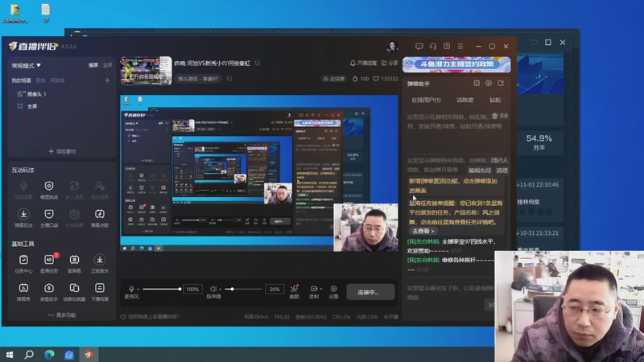Open the 主播口令 icon
The width and height of the screenshot is (644, 362).
49,217
